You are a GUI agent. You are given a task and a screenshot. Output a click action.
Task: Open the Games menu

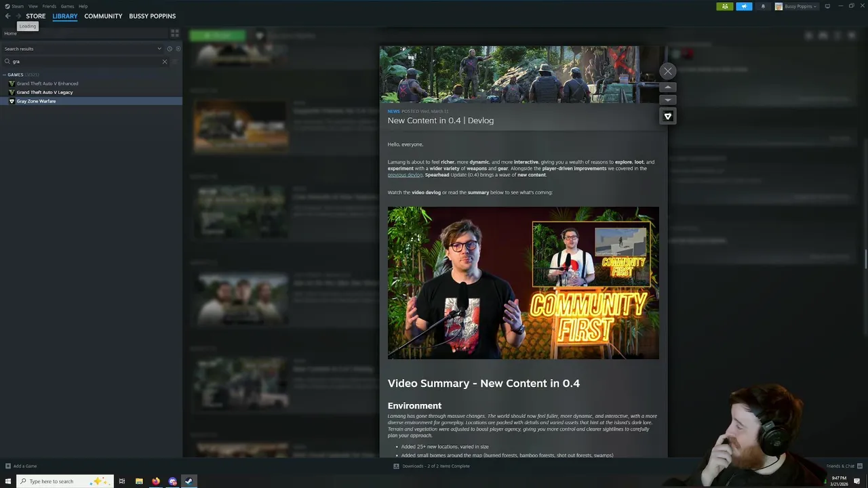(67, 6)
